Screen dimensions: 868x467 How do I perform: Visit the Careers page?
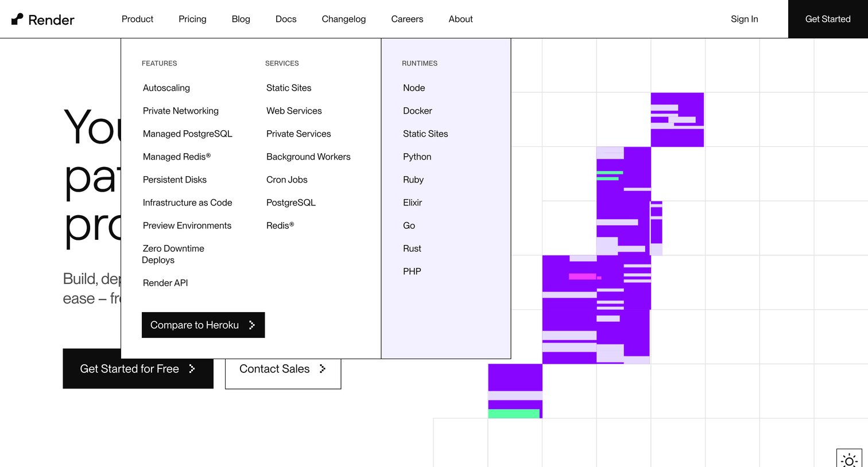tap(407, 19)
